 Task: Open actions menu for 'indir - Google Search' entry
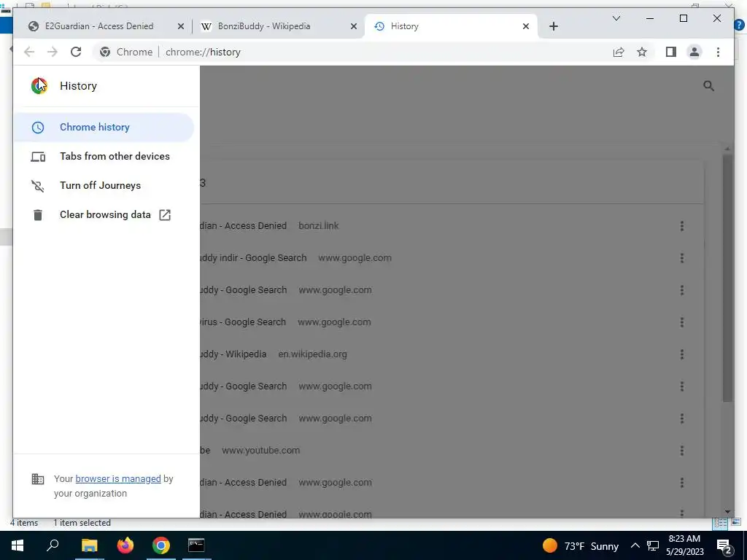[x=682, y=258]
